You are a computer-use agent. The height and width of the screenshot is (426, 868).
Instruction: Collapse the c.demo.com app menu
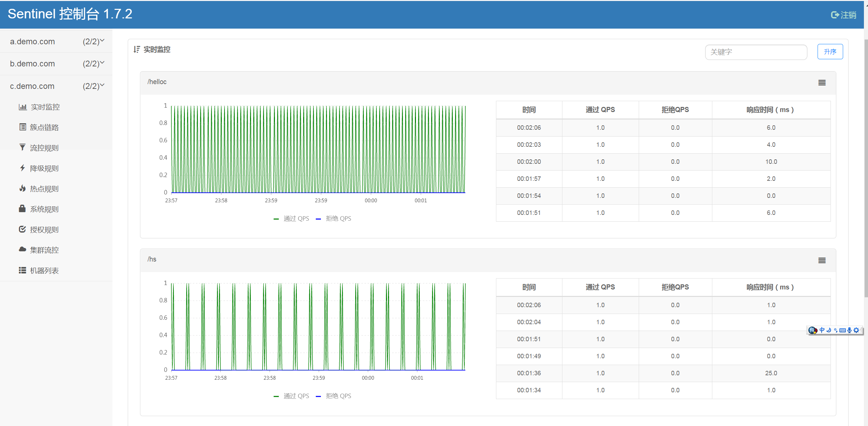(x=56, y=86)
